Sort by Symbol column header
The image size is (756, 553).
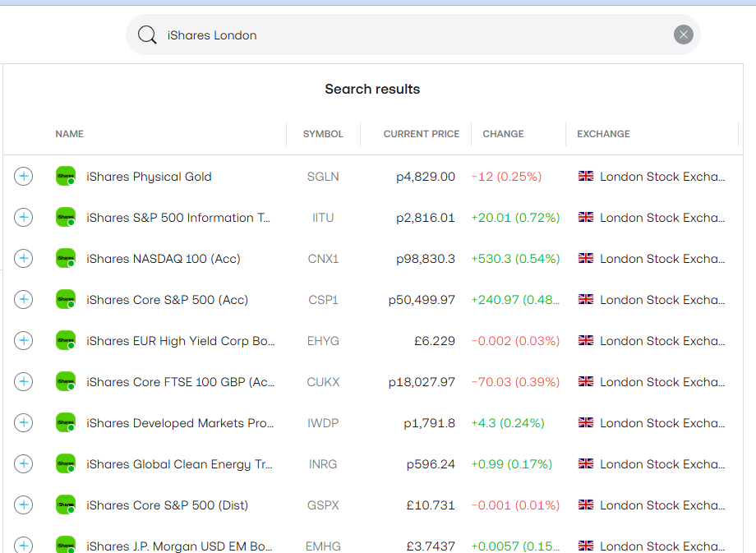tap(323, 134)
